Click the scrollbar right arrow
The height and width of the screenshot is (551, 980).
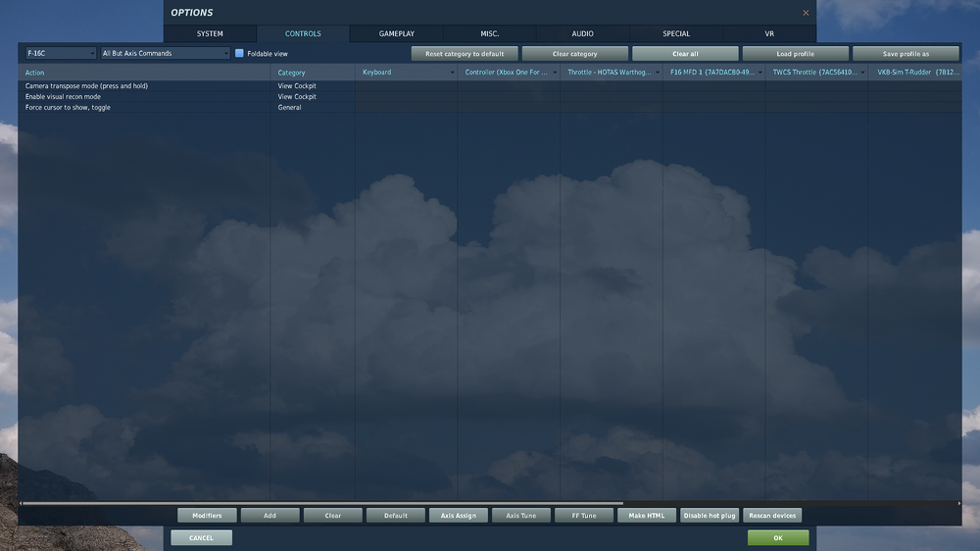click(x=958, y=503)
